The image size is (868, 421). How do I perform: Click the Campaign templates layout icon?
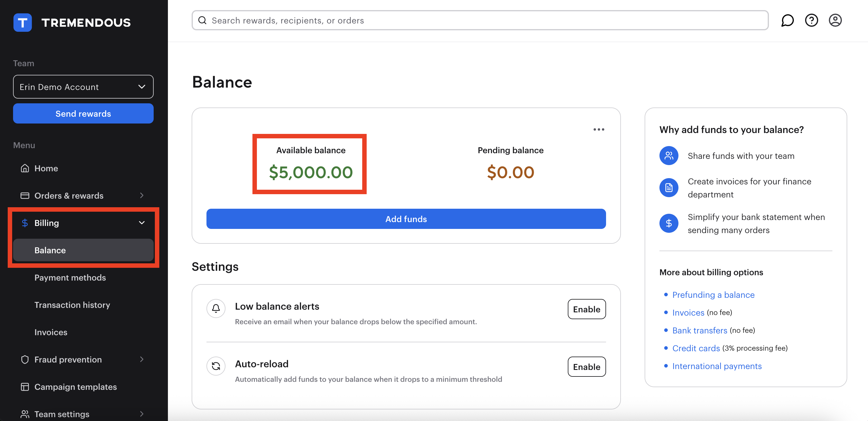25,387
